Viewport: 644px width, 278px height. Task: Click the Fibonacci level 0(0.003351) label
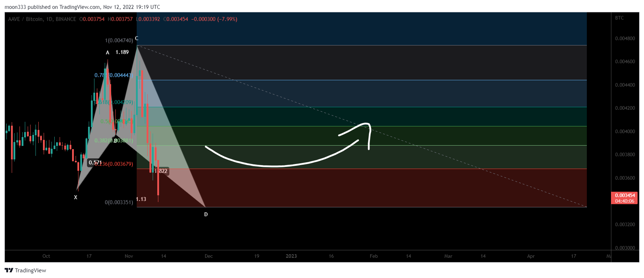click(x=119, y=202)
